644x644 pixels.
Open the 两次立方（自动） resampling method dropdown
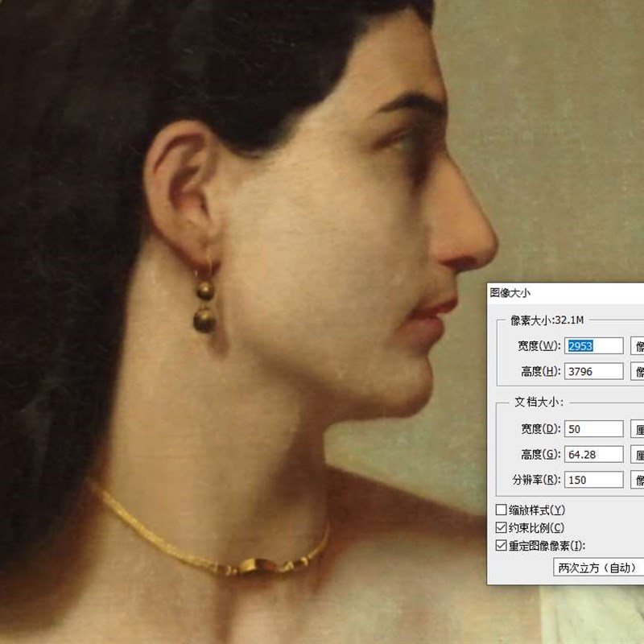pyautogui.click(x=599, y=568)
